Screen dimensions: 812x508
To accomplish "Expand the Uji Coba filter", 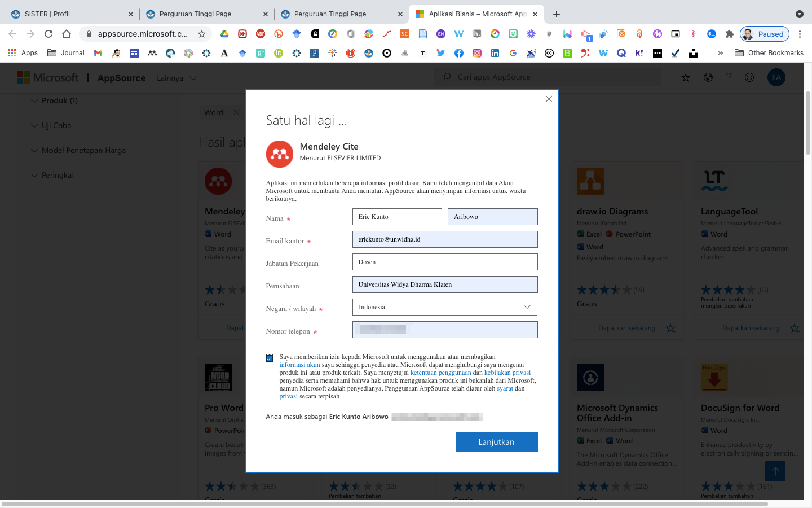I will click(51, 125).
